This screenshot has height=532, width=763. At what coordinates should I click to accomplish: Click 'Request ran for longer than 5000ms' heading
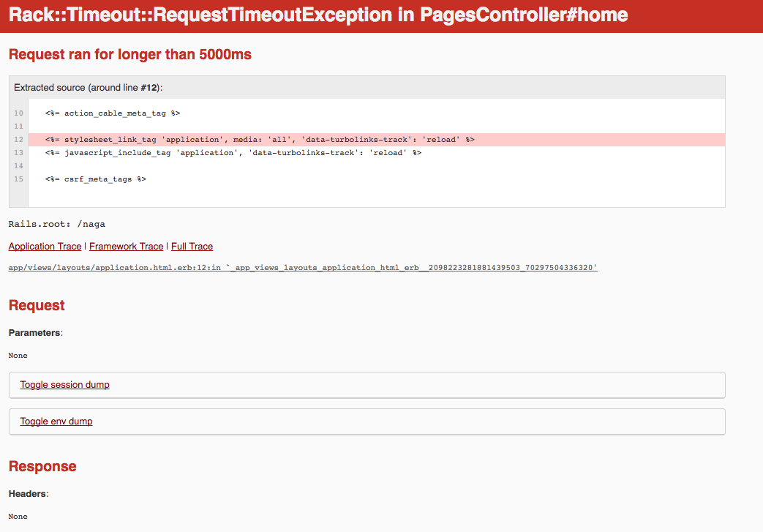[x=130, y=55]
